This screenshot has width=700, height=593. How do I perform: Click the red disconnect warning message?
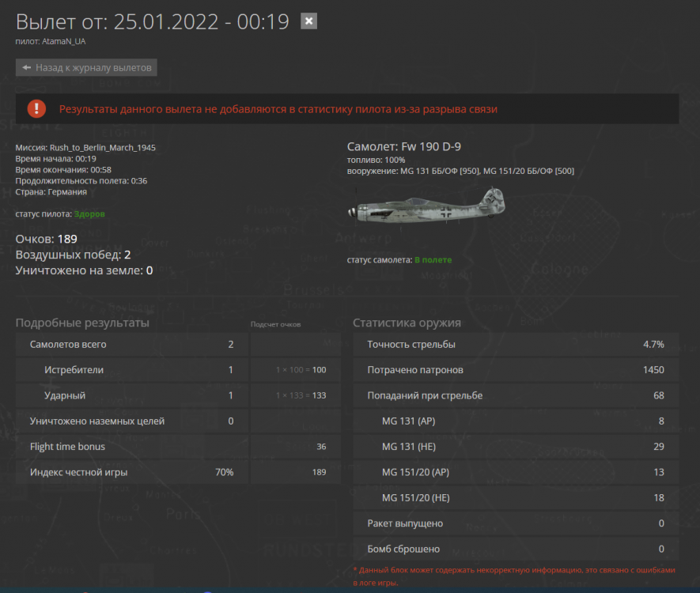click(x=278, y=109)
